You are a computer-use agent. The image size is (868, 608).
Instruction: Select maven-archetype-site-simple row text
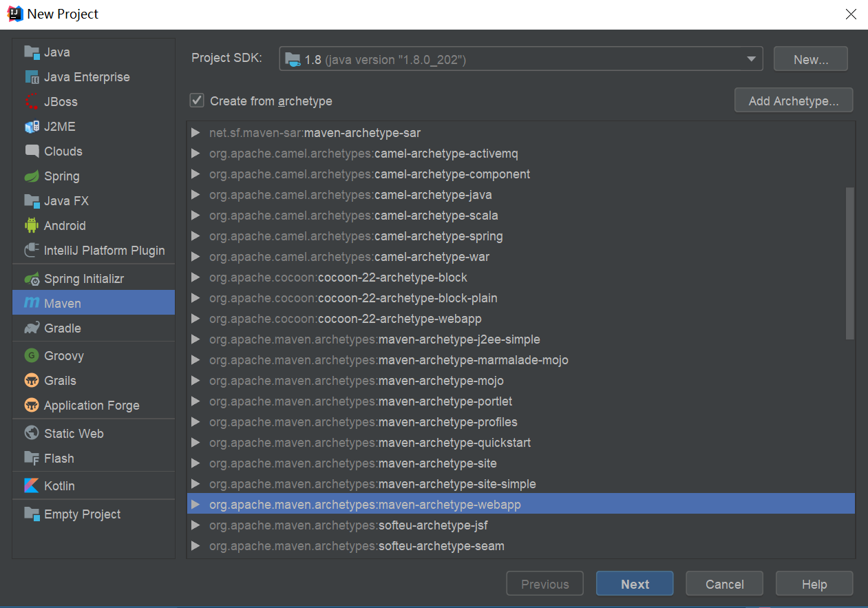click(x=372, y=484)
